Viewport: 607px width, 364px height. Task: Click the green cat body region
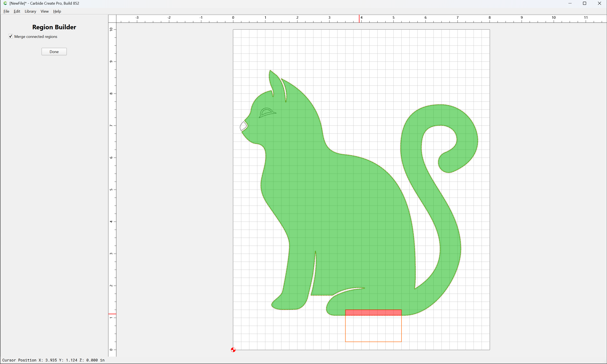[332, 208]
